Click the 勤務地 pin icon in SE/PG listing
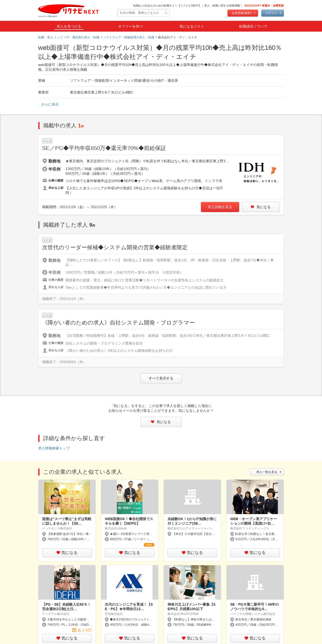This screenshot has height=644, width=322. pyautogui.click(x=45, y=161)
